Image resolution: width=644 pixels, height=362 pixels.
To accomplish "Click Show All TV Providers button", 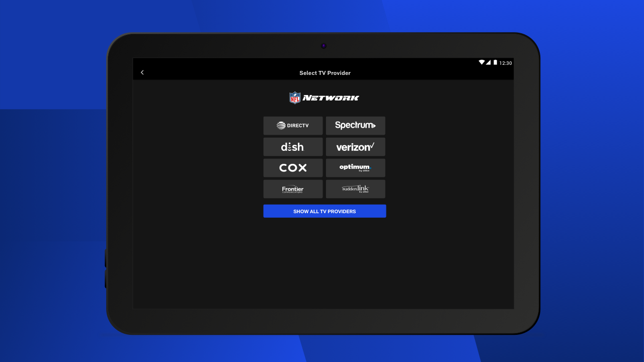I will [x=325, y=211].
